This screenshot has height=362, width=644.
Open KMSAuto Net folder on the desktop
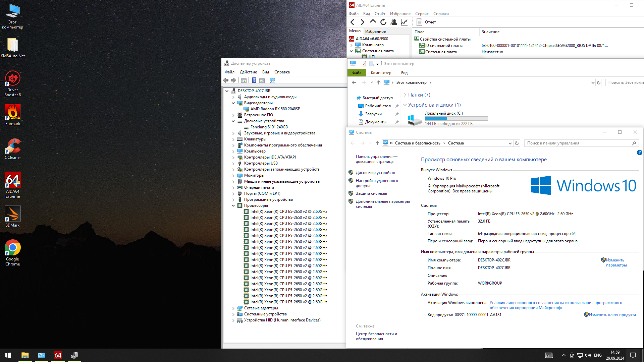pyautogui.click(x=13, y=48)
